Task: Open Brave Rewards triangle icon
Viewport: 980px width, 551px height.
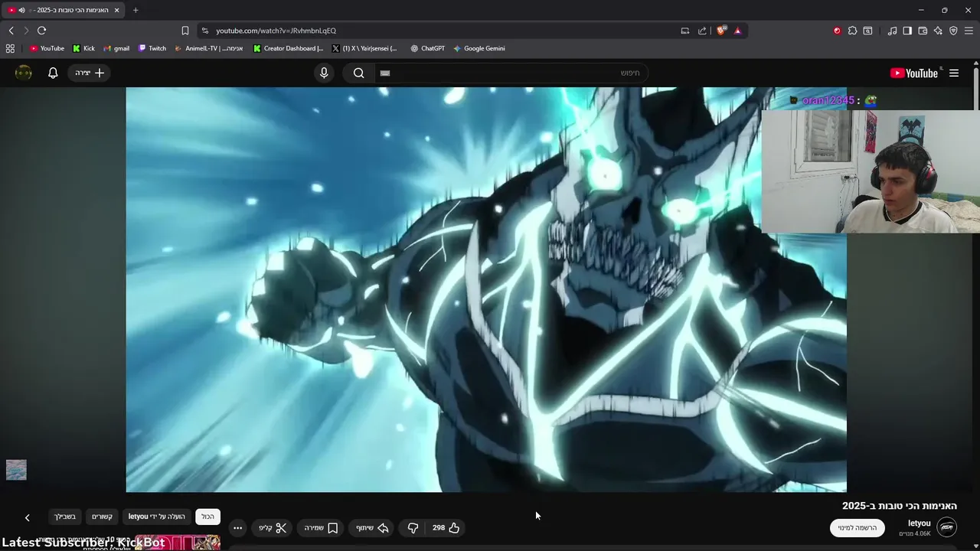Action: [737, 31]
